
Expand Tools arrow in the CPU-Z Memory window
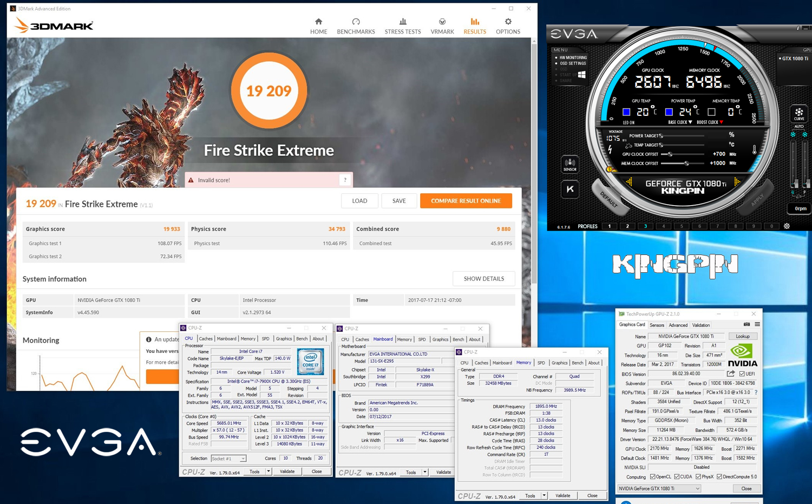tap(543, 495)
